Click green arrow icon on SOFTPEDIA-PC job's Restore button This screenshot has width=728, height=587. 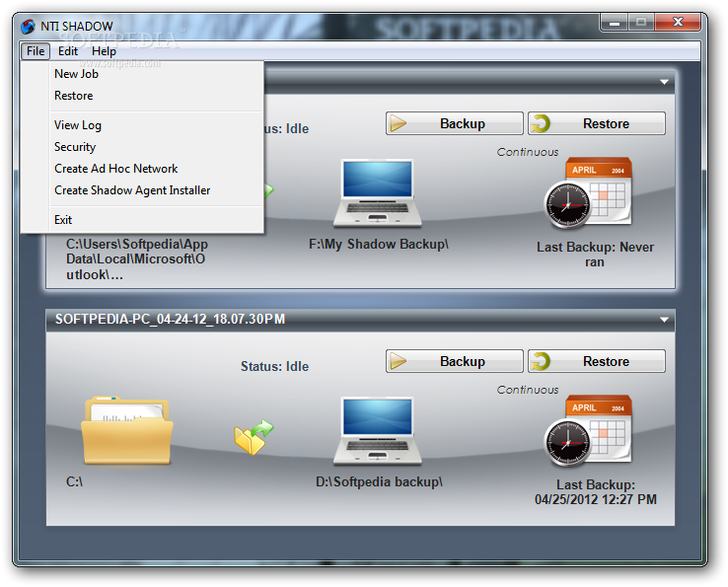point(541,361)
